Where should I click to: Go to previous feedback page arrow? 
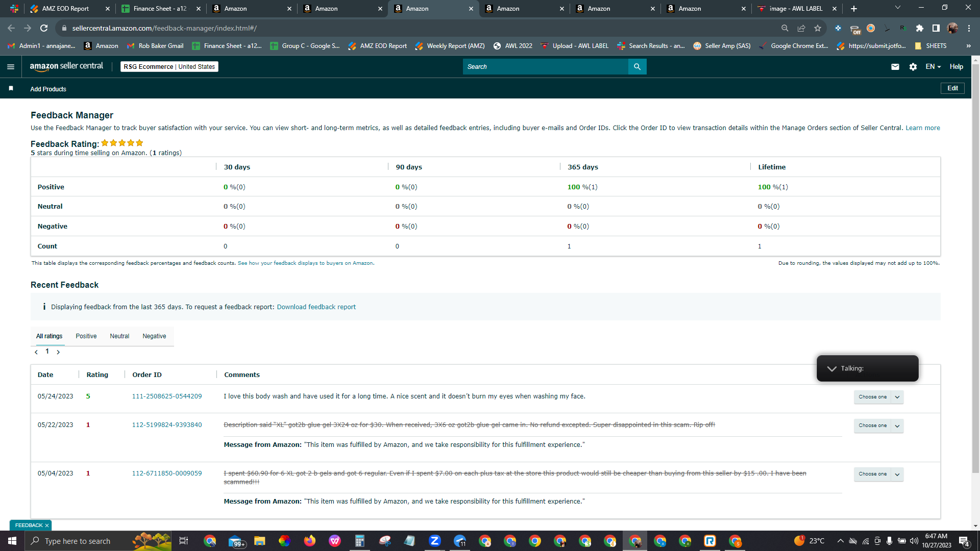pyautogui.click(x=36, y=352)
